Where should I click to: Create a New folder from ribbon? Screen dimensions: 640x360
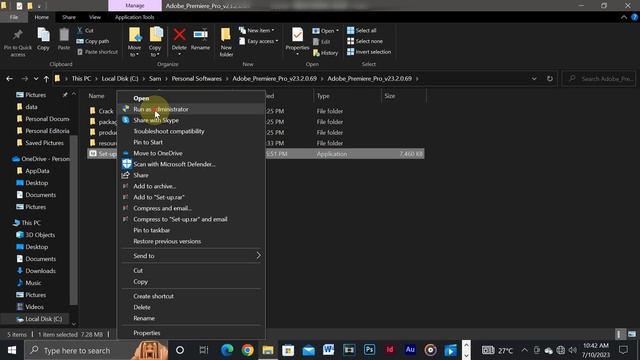[x=226, y=42]
